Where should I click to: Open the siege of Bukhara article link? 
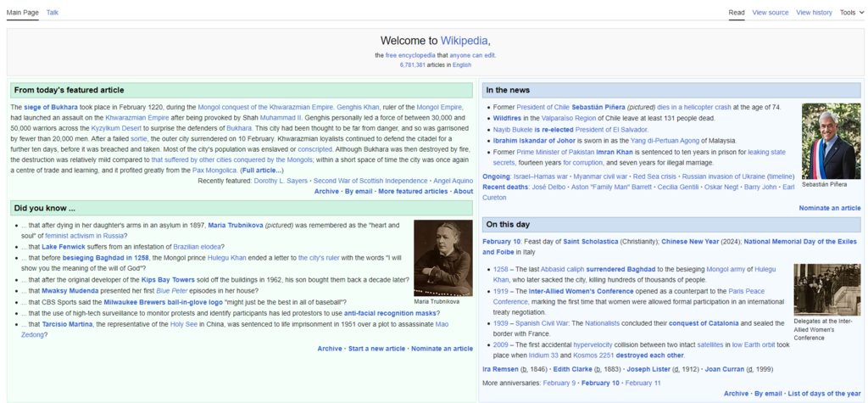pyautogui.click(x=47, y=108)
